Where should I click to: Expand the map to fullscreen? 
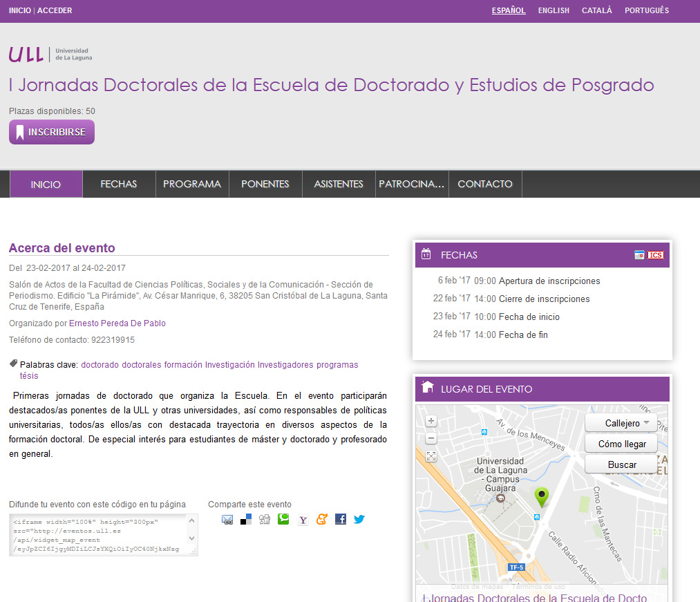pyautogui.click(x=431, y=456)
